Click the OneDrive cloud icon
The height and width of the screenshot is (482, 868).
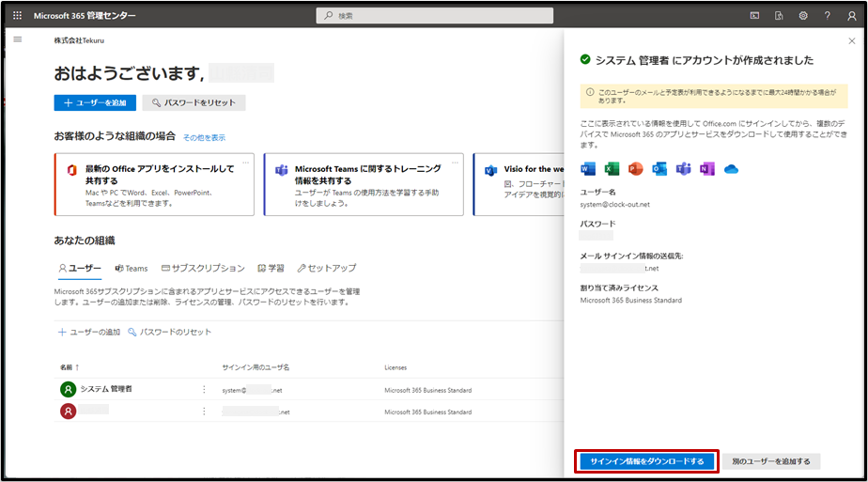[731, 169]
